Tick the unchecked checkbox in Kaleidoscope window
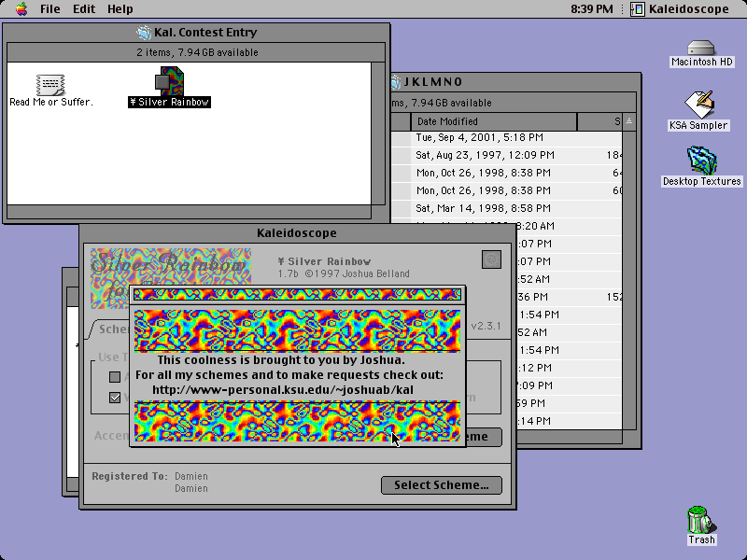 tap(115, 377)
